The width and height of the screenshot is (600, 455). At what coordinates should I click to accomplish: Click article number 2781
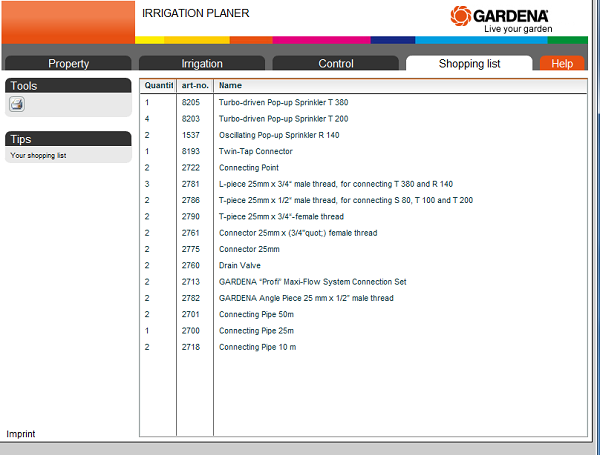point(191,184)
